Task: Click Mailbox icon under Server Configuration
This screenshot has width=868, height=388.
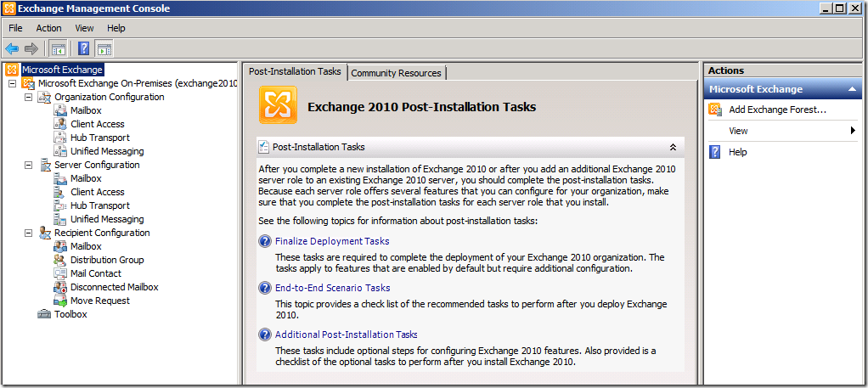Action: click(60, 178)
